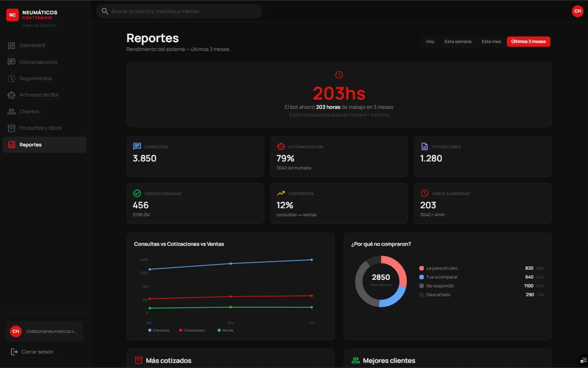Click the CH avatar beside the email
Image resolution: width=588 pixels, height=368 pixels.
[16, 331]
